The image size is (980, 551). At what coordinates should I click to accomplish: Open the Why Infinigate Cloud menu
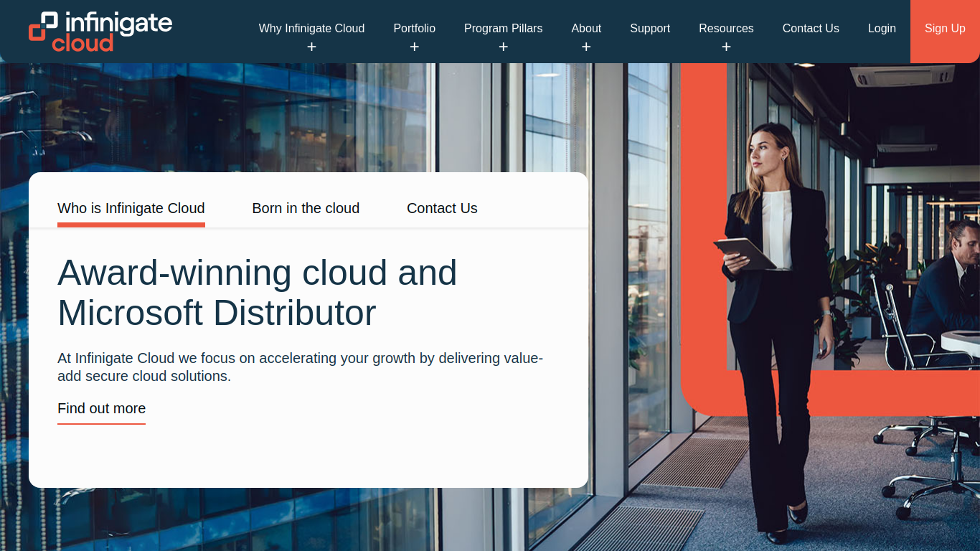point(311,29)
